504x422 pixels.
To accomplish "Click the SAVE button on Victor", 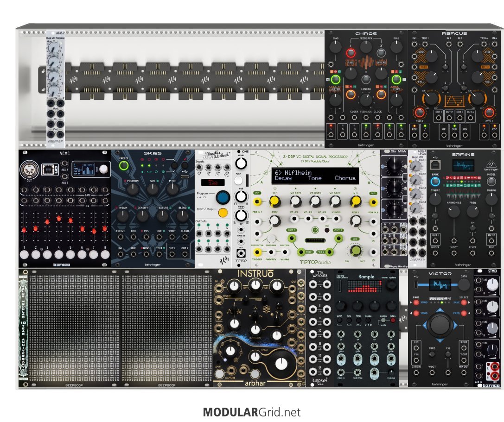I will pos(464,302).
